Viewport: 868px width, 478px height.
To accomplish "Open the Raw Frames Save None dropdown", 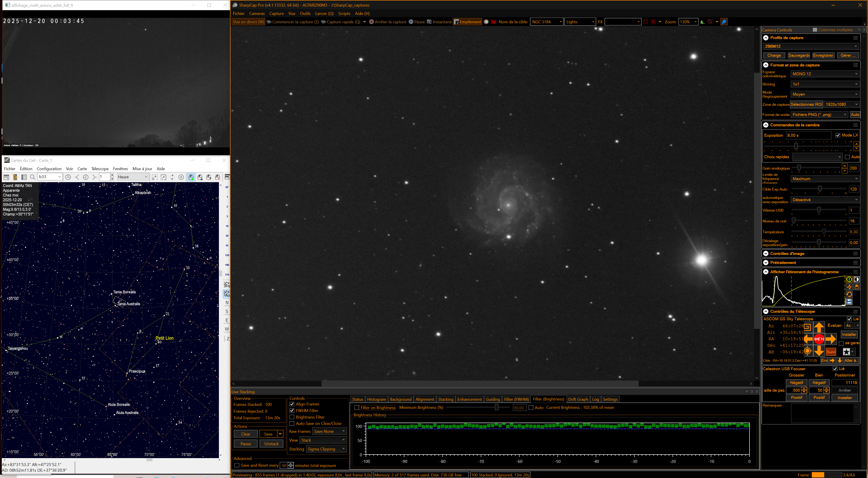I will pos(329,431).
